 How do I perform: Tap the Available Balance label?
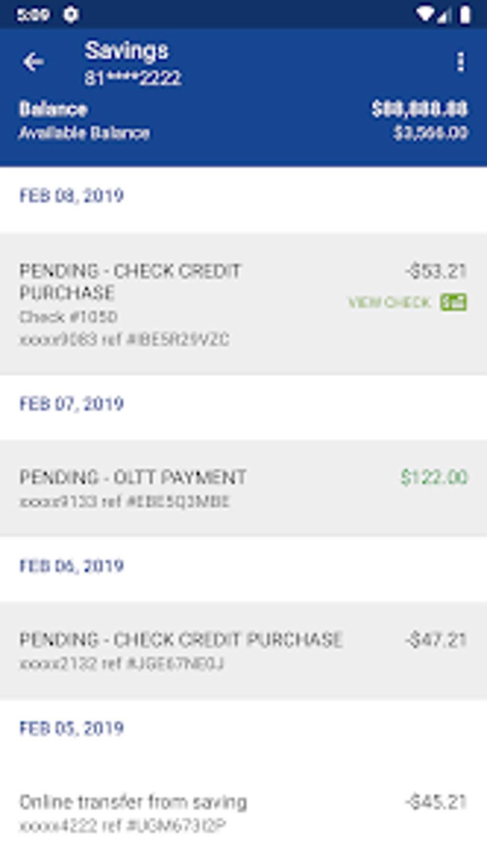(x=85, y=133)
